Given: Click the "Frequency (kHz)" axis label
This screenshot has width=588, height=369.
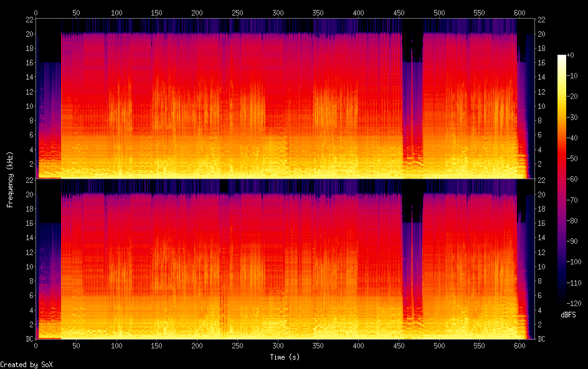Looking at the screenshot, I should coord(10,179).
